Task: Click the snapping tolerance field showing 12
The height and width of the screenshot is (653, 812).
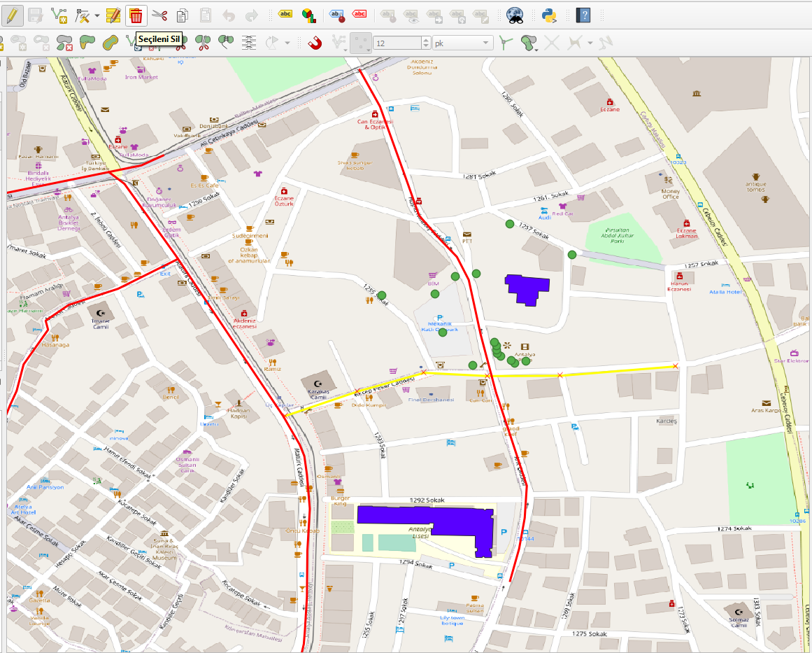Action: 397,43
